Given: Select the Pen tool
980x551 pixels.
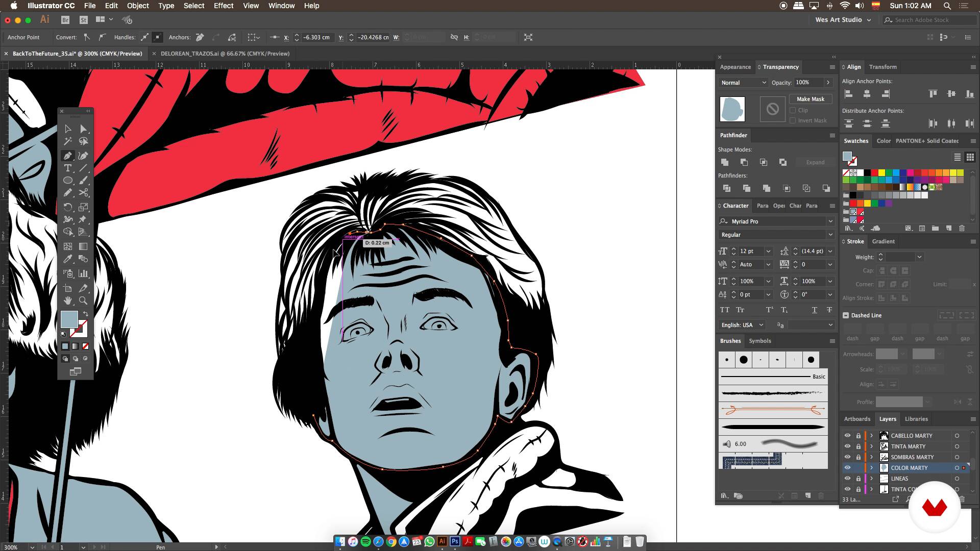Looking at the screenshot, I should pos(68,156).
